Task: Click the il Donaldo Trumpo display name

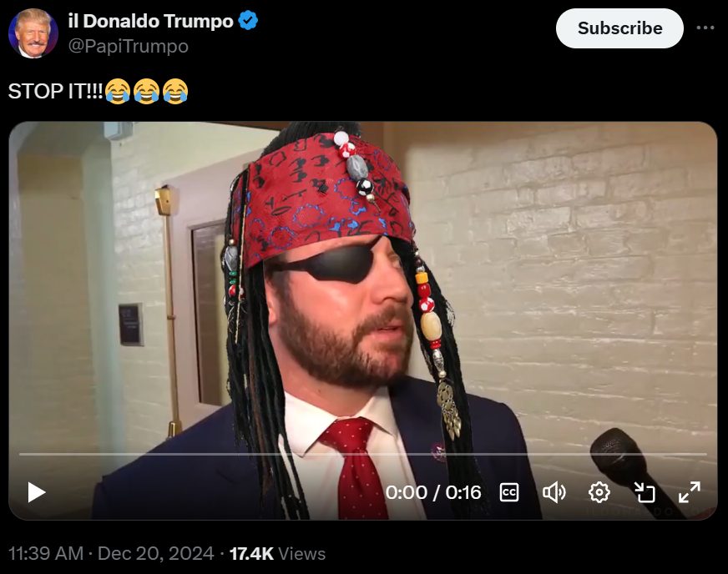Action: (x=150, y=21)
